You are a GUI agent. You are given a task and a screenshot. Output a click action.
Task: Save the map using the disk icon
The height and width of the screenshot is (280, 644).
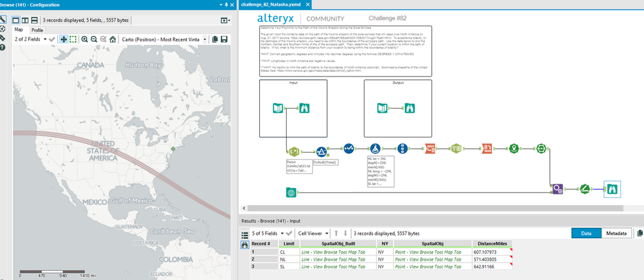(224, 39)
